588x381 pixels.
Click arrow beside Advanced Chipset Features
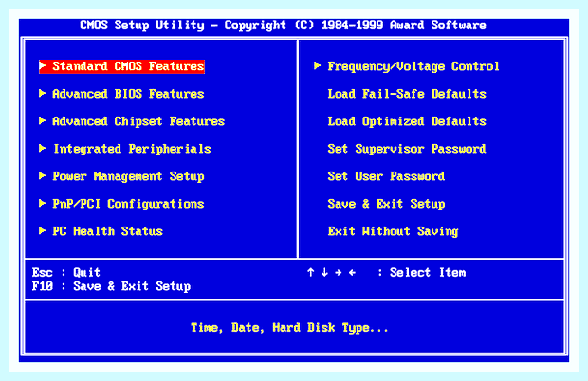point(43,120)
